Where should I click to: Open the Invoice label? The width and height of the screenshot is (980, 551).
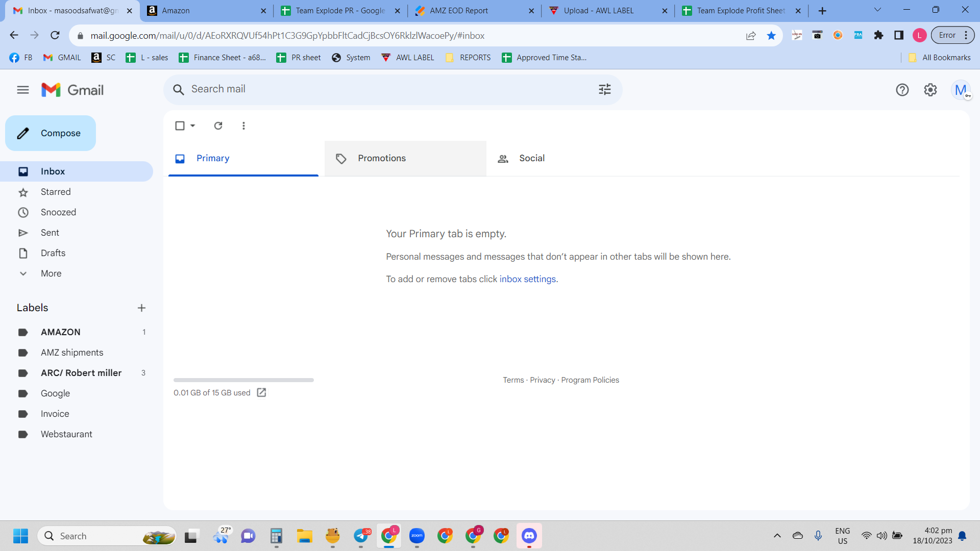[x=77, y=414]
